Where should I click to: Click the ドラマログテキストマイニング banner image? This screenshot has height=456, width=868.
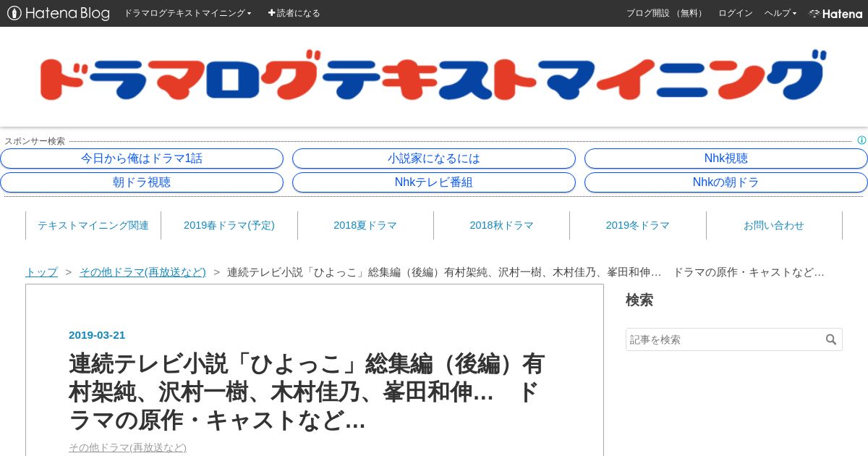pos(433,76)
